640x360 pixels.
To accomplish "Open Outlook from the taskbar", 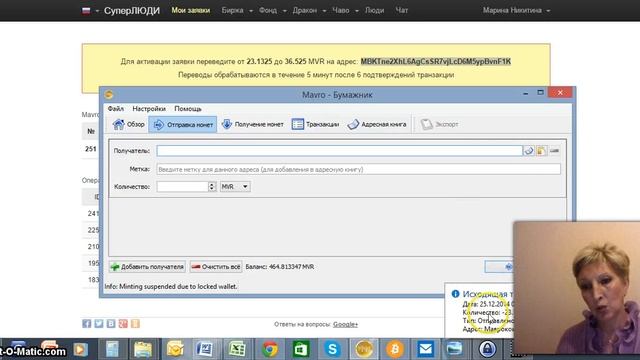I will tap(175, 349).
